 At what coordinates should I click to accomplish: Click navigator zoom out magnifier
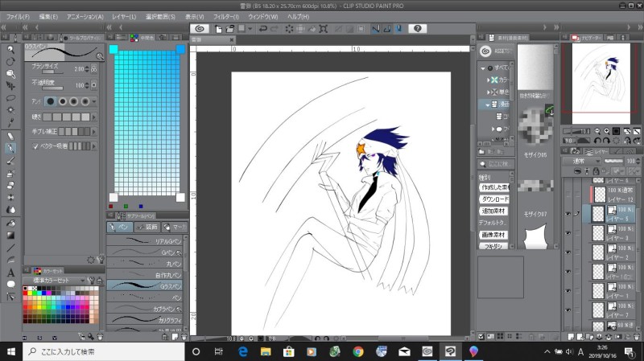click(x=597, y=131)
